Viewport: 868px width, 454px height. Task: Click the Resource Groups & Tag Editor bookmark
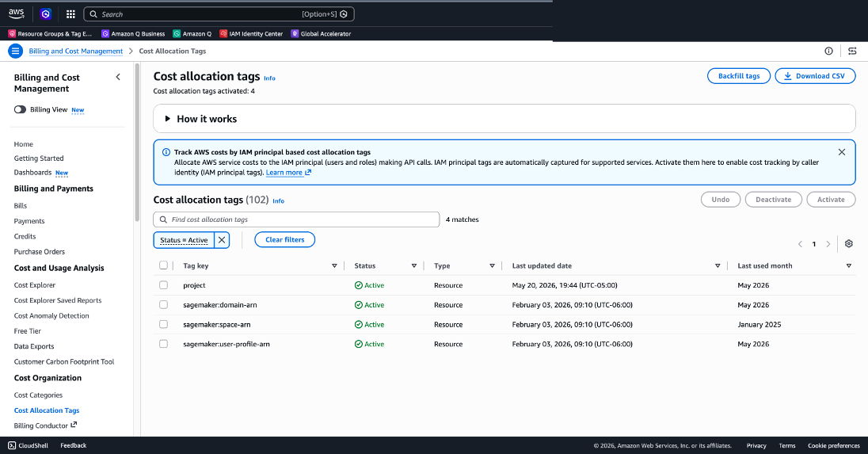50,34
